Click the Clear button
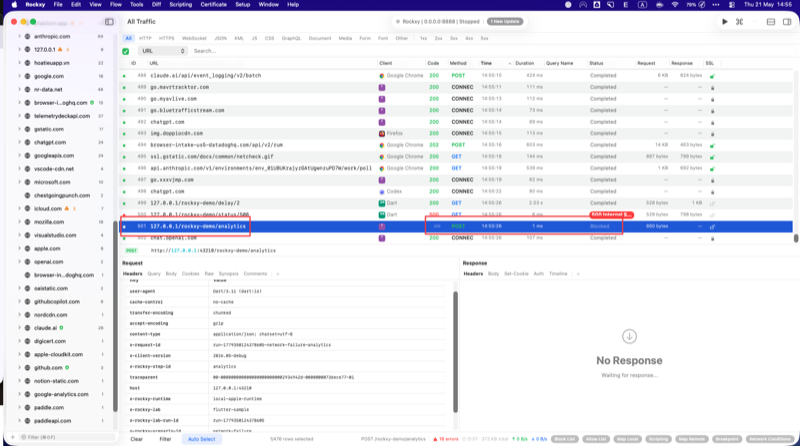 [x=137, y=439]
